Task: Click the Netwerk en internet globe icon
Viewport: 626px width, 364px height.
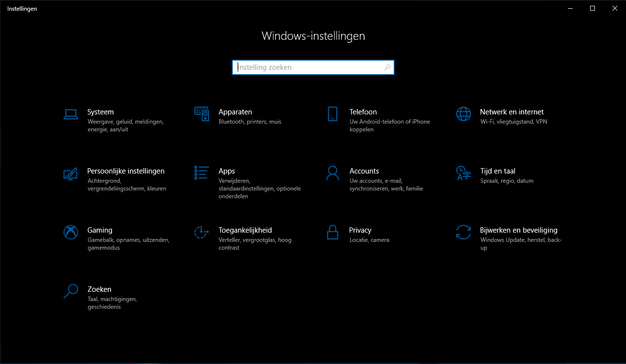Action: pyautogui.click(x=464, y=114)
